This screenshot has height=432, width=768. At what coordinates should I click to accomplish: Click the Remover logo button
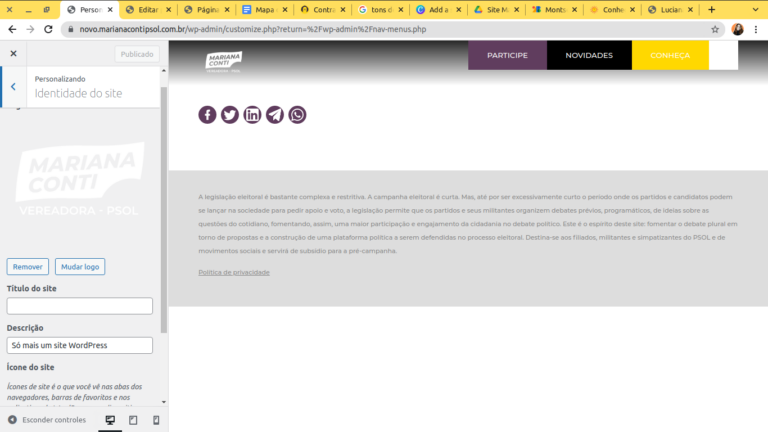[x=27, y=266]
